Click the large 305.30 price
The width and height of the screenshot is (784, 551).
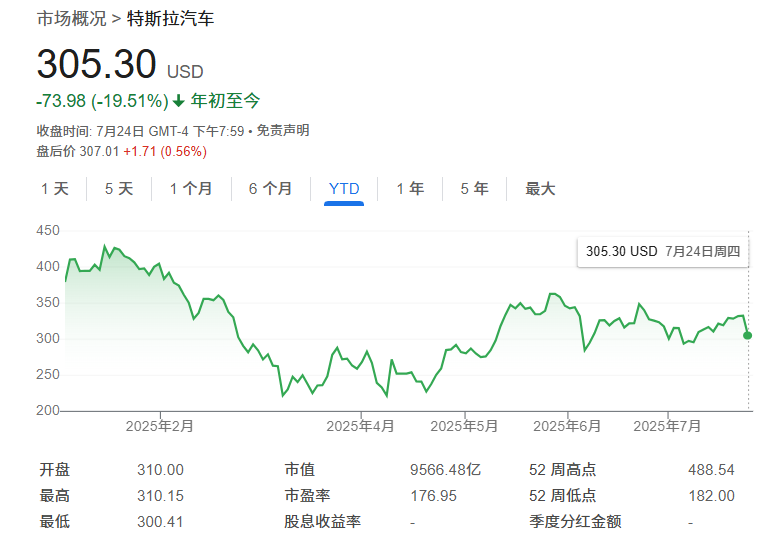coord(96,64)
